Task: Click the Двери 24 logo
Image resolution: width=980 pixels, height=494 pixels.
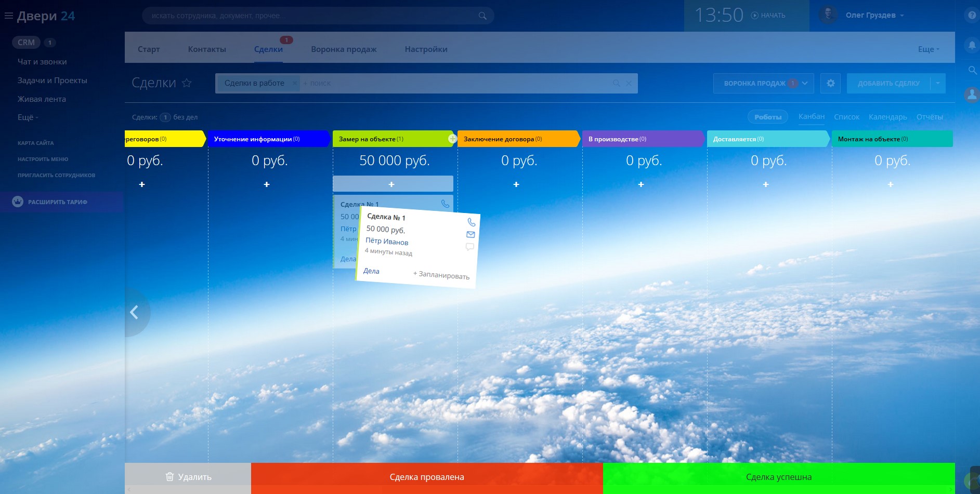Action: coord(46,16)
